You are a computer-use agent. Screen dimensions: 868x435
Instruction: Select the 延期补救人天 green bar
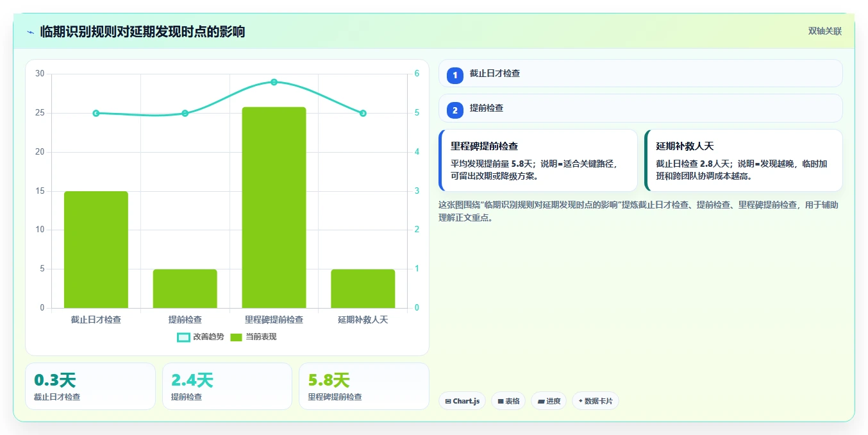[363, 289]
